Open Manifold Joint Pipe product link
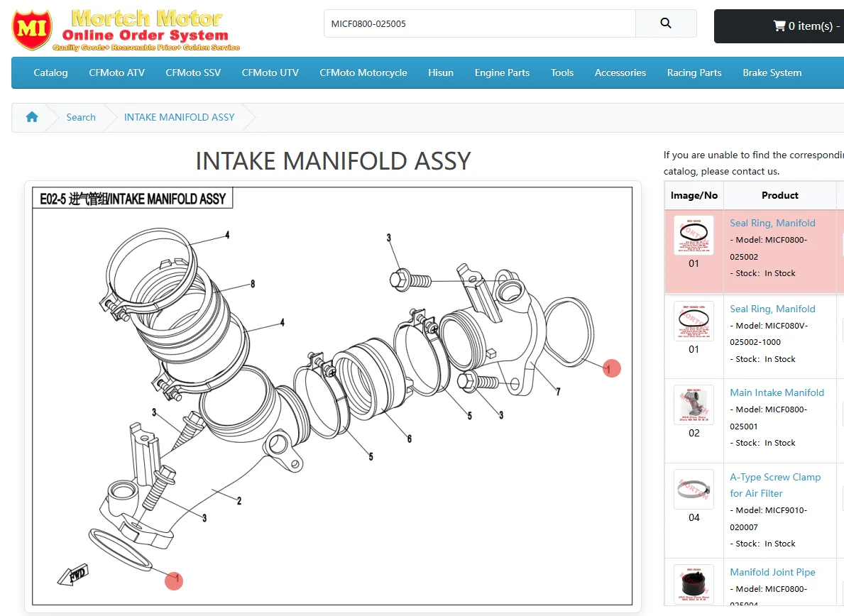844x616 pixels. (x=772, y=572)
